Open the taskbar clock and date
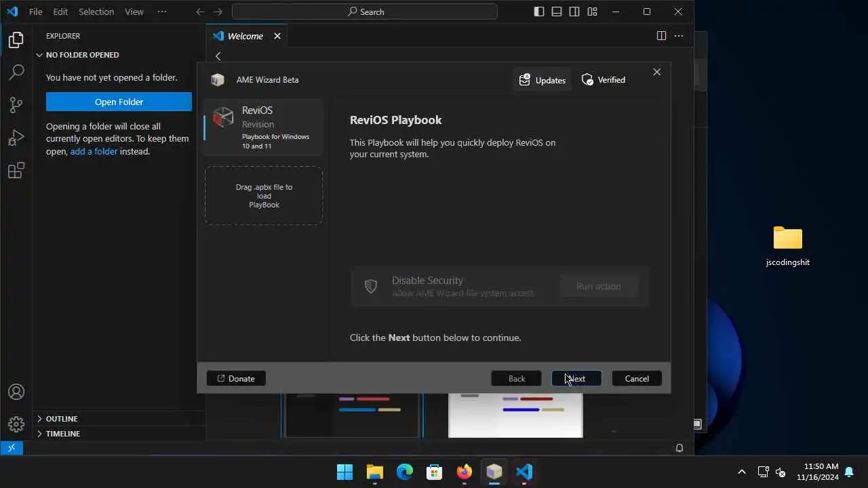The height and width of the screenshot is (488, 868). (818, 472)
